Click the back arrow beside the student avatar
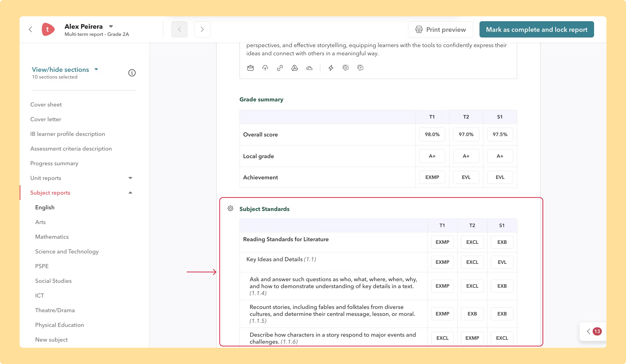The image size is (626, 364). (x=30, y=30)
